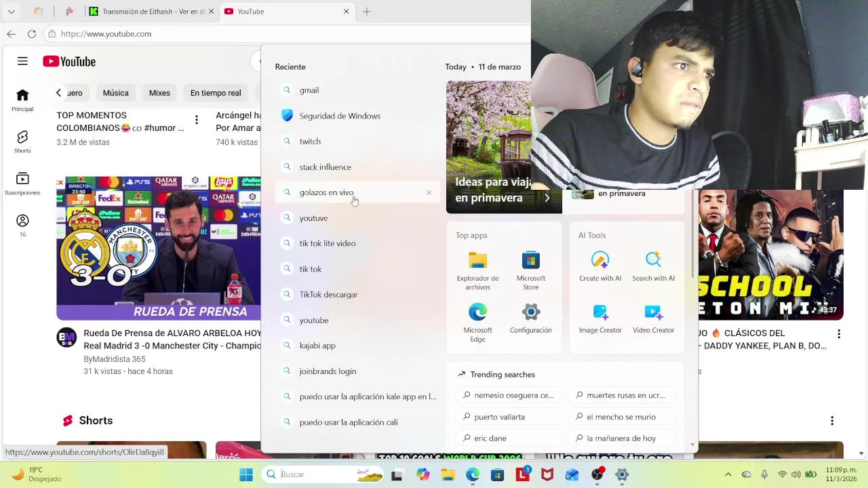The width and height of the screenshot is (868, 488).
Task: Show previous YouTube category chips arrow
Action: [x=59, y=93]
